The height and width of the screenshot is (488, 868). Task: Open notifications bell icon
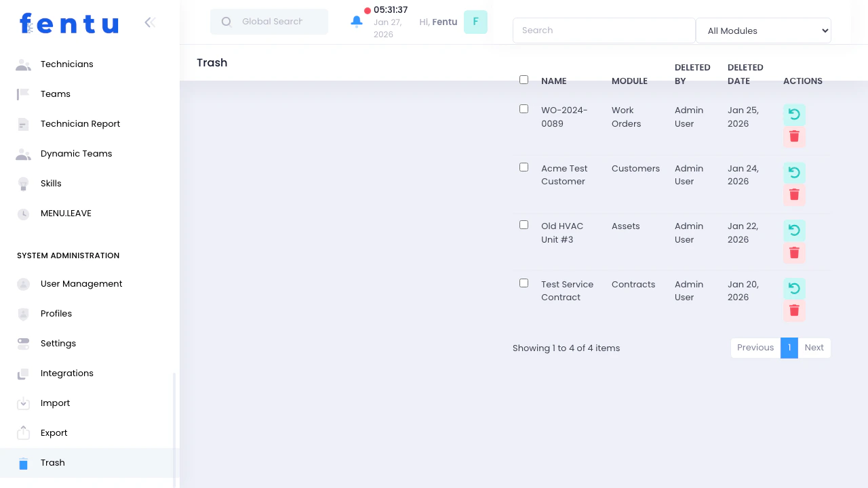(357, 22)
